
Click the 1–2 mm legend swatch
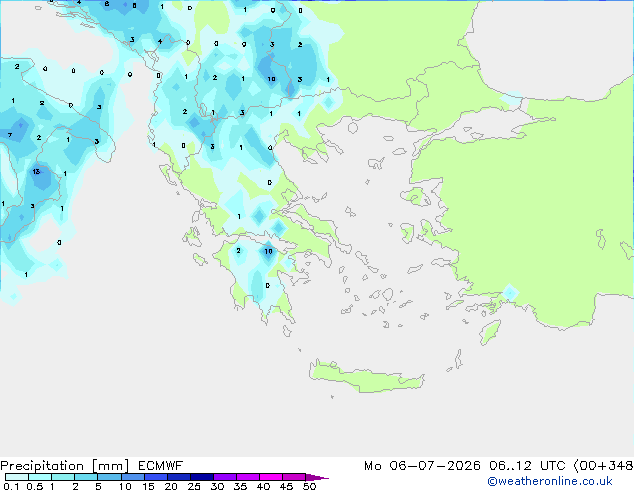tap(63, 477)
